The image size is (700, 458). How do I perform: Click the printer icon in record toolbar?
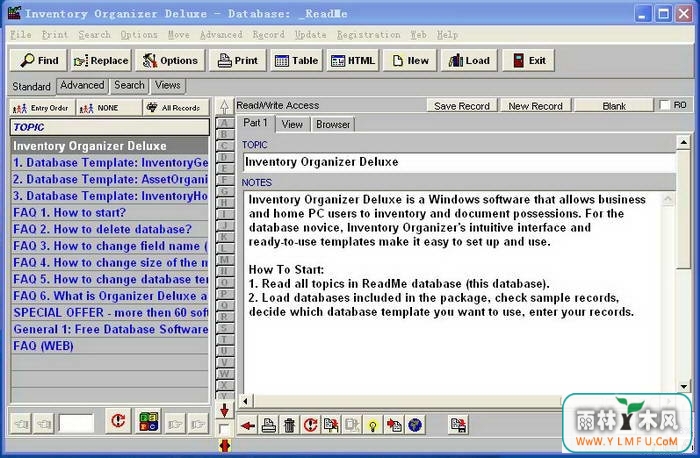click(x=269, y=425)
